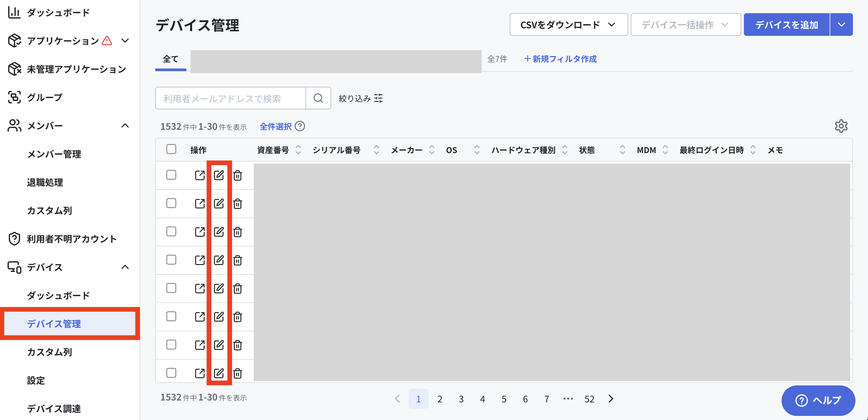Collapse the デバイス sidebar section
Image resolution: width=868 pixels, height=420 pixels.
tap(125, 267)
